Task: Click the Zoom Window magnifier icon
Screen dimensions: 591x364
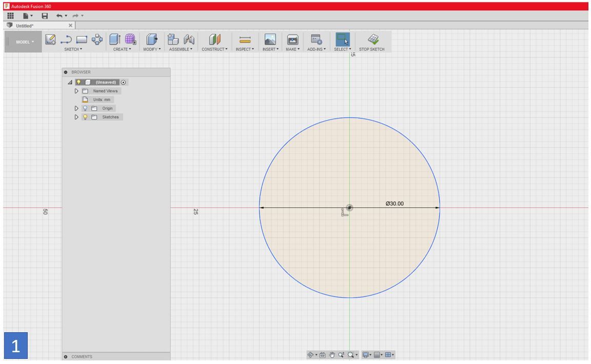Action: tap(351, 355)
